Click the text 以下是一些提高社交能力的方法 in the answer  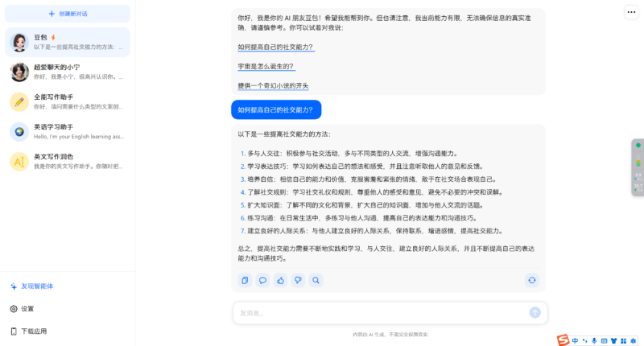pyautogui.click(x=284, y=134)
